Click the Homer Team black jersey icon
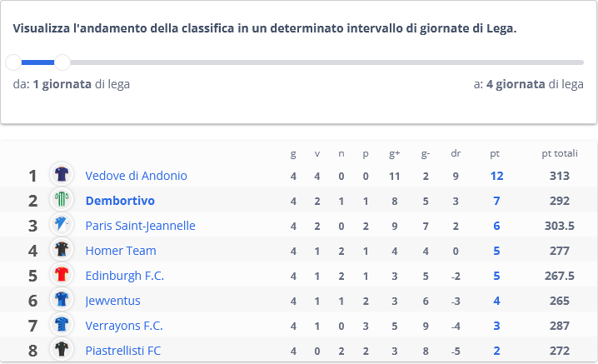 62,249
